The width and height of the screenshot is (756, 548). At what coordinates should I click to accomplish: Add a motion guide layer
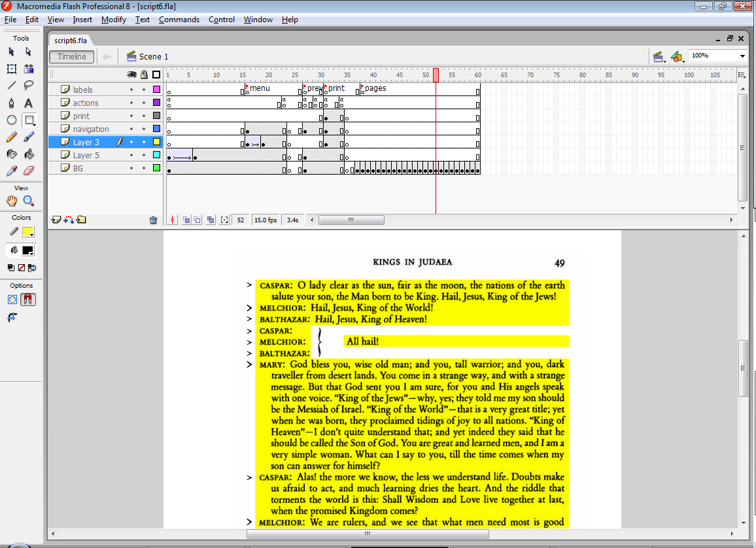(x=69, y=220)
